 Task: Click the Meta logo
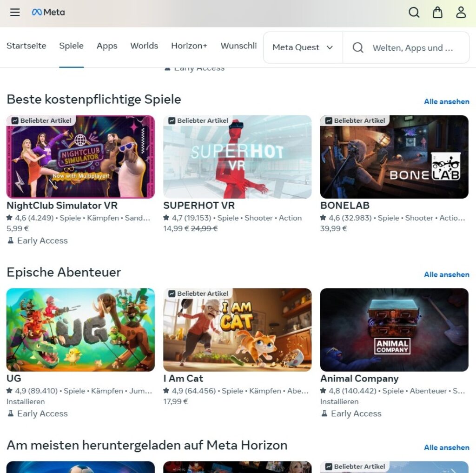(x=48, y=13)
